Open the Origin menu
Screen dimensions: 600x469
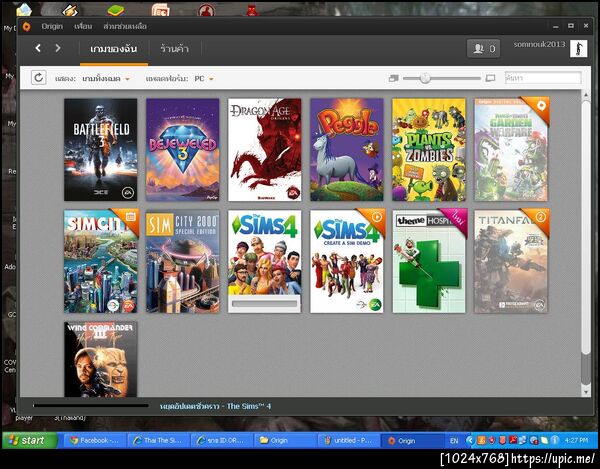tap(52, 26)
